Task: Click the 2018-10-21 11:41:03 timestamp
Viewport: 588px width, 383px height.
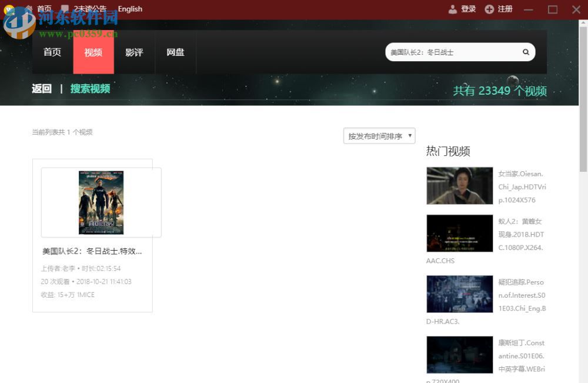Action: tap(104, 282)
